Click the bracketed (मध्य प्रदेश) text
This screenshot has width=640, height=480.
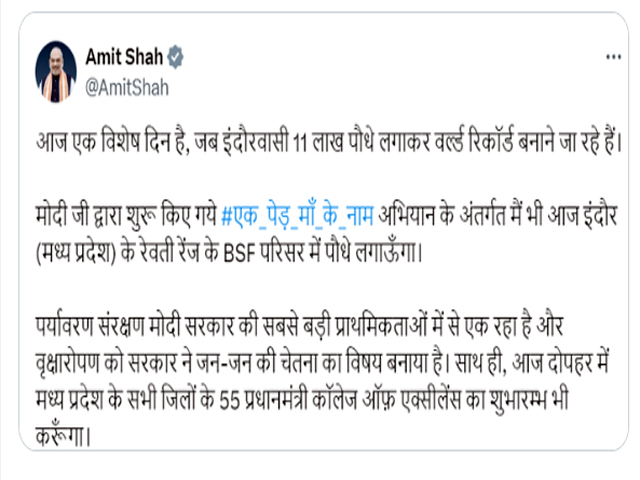click(77, 246)
